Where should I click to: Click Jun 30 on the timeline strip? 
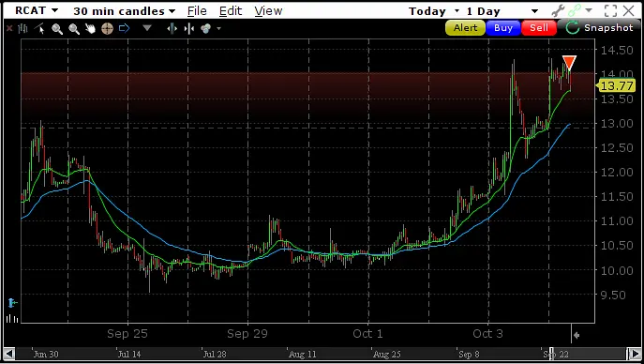coord(46,354)
